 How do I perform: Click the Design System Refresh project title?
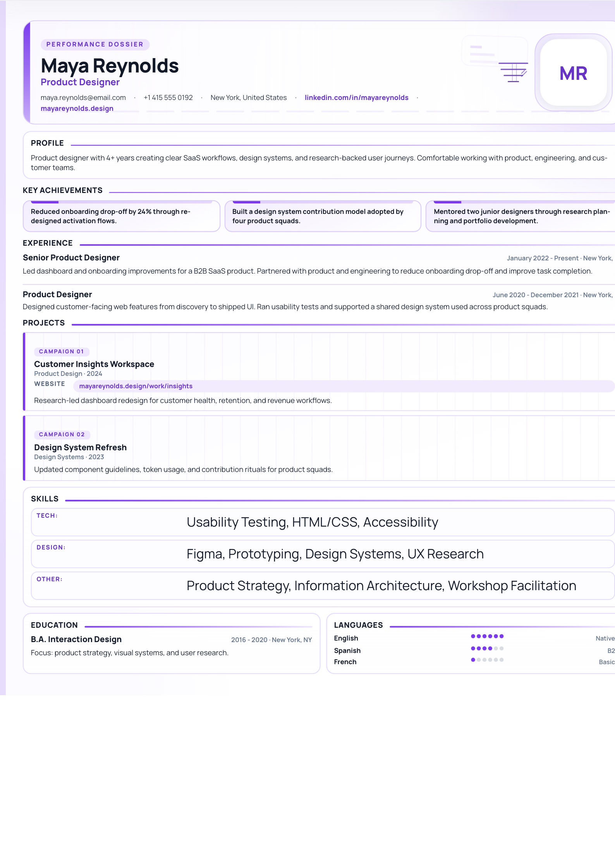coord(81,448)
